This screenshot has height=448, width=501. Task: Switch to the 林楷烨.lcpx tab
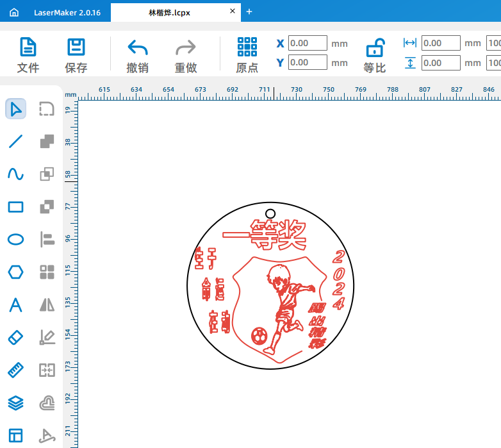pos(169,12)
